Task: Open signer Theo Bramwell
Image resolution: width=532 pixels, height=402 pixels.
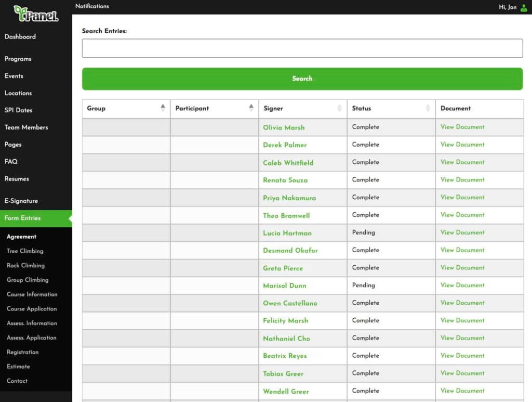Action: coord(286,216)
